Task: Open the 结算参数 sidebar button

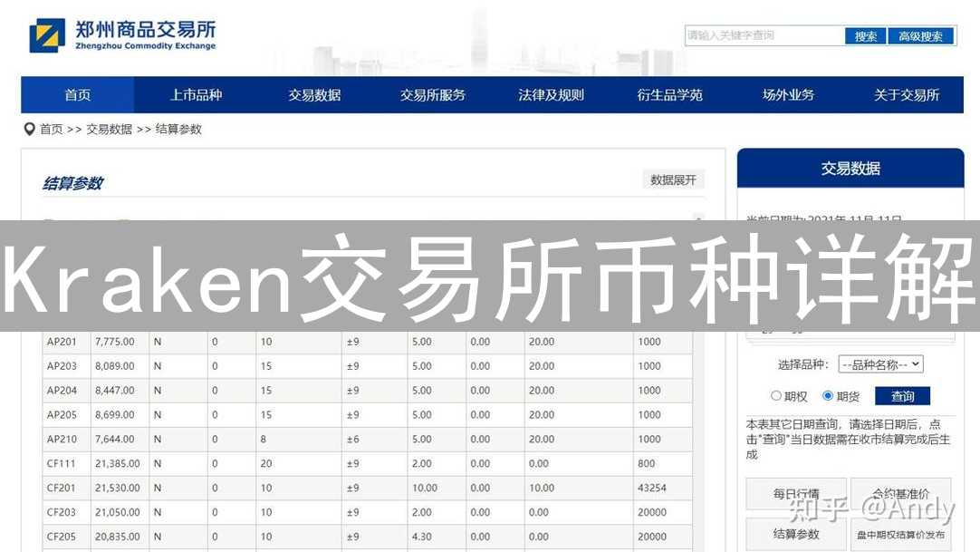Action: pos(796,535)
